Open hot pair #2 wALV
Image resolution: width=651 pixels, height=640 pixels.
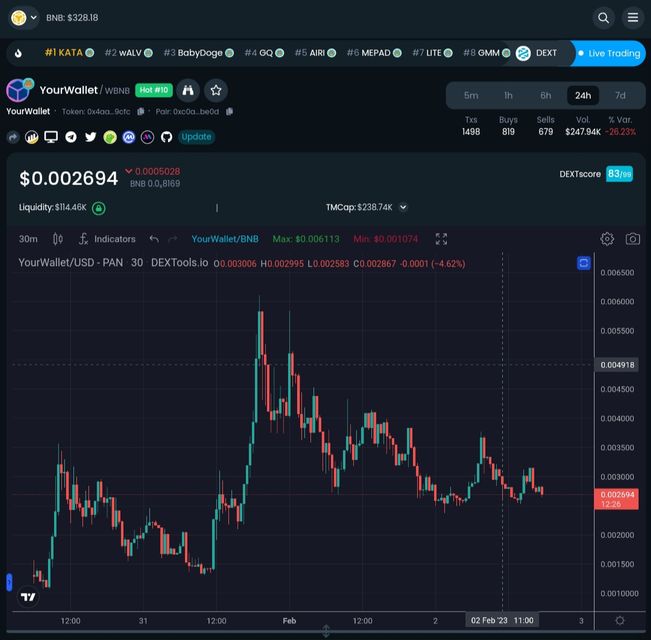[128, 53]
